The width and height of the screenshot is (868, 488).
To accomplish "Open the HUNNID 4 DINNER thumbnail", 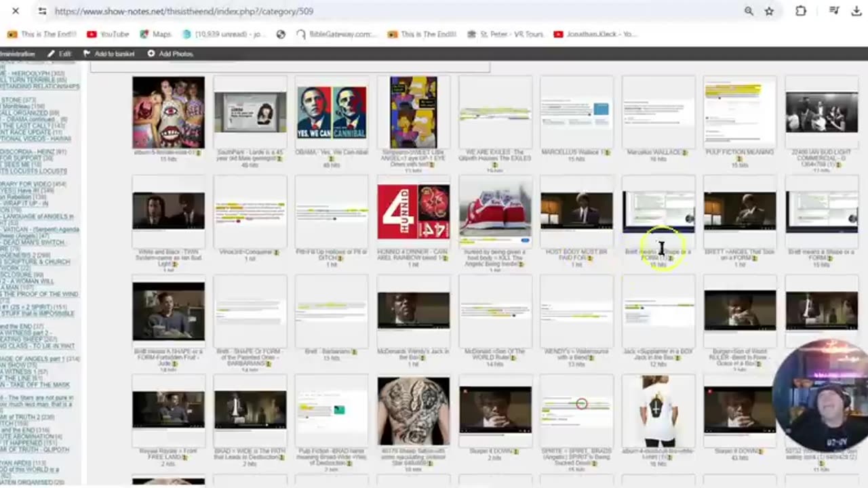I will point(413,211).
